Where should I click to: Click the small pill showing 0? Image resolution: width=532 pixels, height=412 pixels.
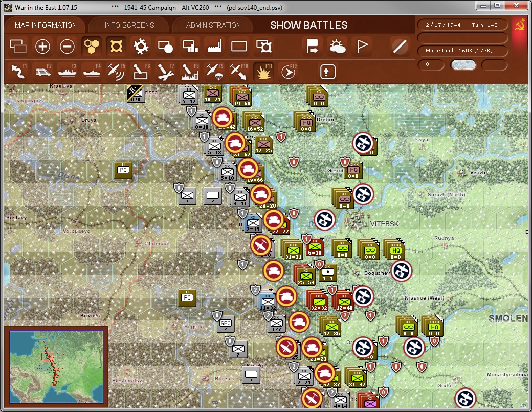coord(431,64)
